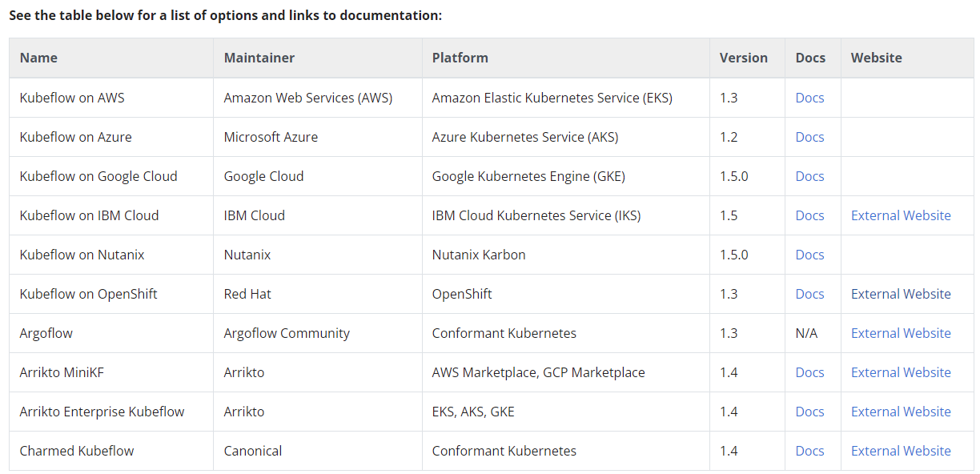
Task: Click 'Nutanix Karbon' platform cell
Action: click(x=565, y=255)
